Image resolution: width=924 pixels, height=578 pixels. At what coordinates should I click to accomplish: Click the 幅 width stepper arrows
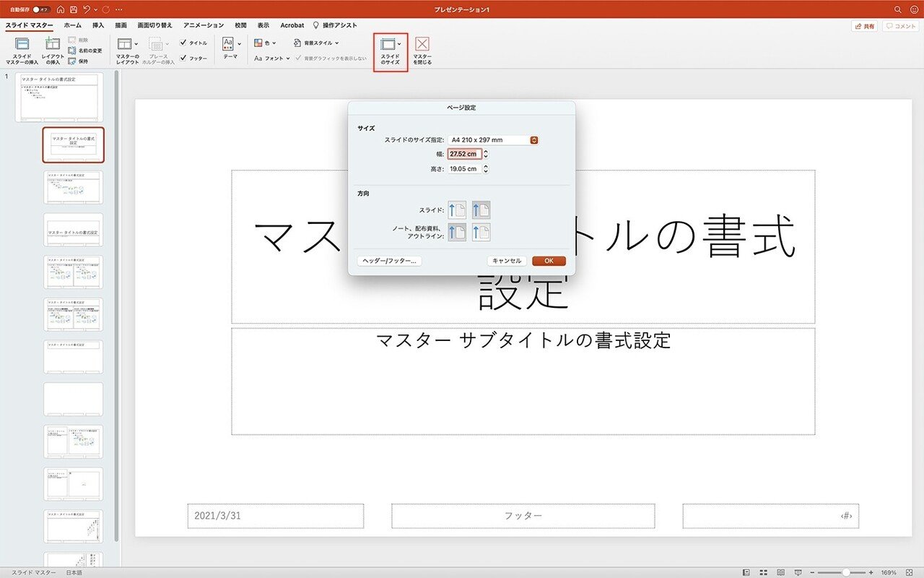[x=486, y=154]
